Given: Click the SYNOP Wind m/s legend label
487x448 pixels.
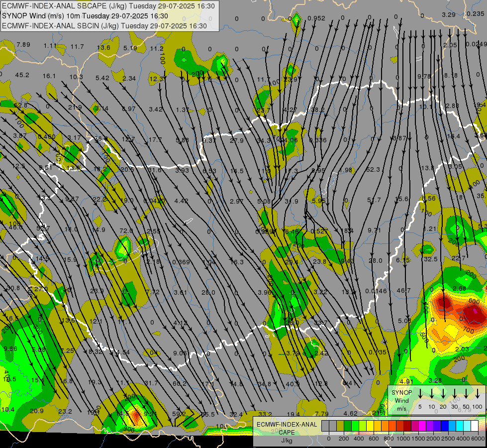Looking at the screenshot, I should click(x=401, y=400).
